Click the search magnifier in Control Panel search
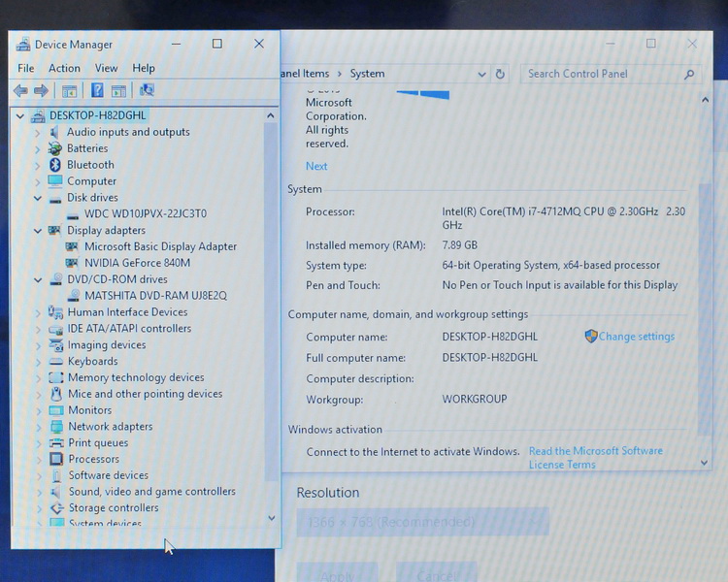The image size is (728, 582). 689,75
